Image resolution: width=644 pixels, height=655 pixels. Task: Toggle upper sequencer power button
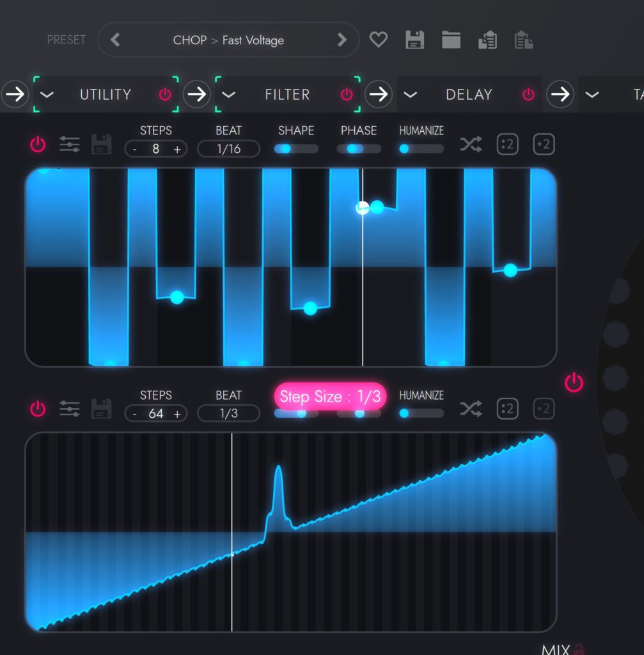coord(38,145)
